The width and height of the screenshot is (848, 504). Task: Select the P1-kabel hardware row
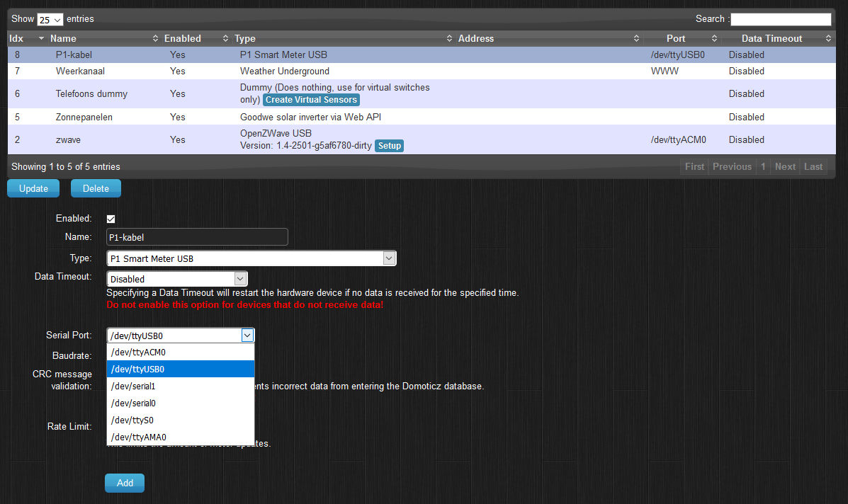click(x=422, y=55)
